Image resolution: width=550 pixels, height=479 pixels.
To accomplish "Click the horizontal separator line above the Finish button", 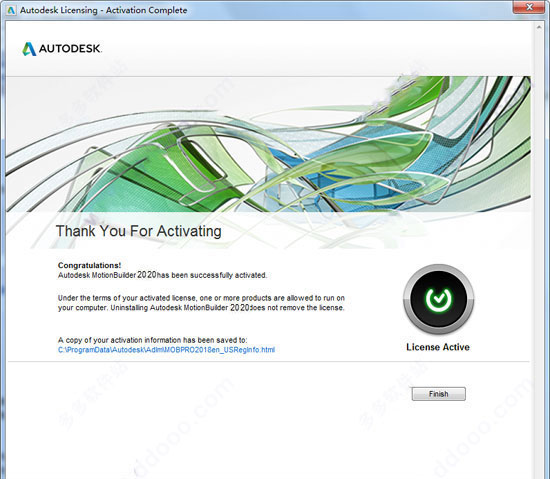I will (268, 361).
